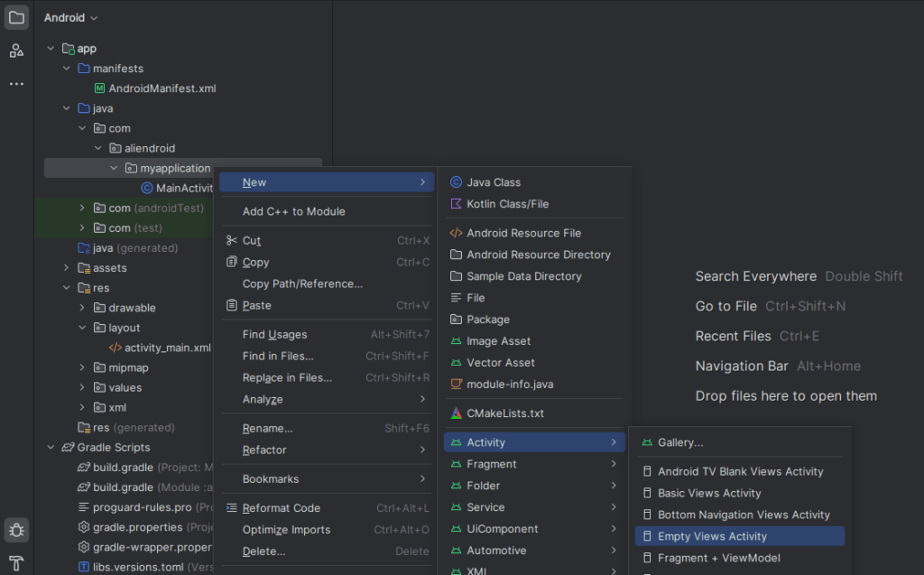Select Find Usages in context menu

(x=327, y=334)
